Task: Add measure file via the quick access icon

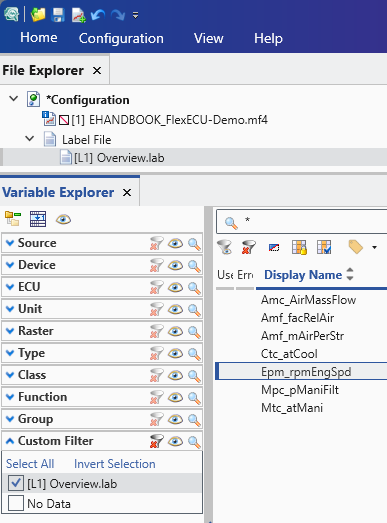Action: click(78, 15)
